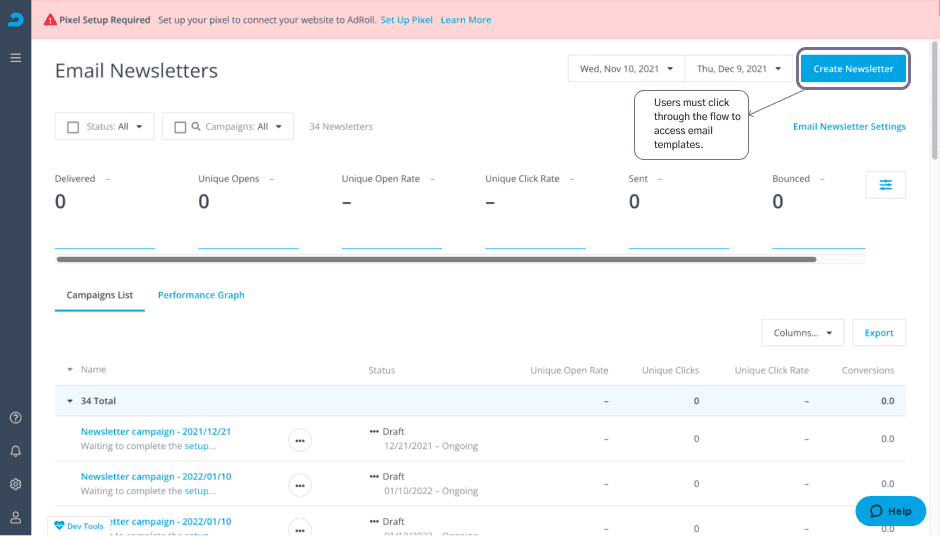
Task: Open the help question mark icon in sidebar
Action: pos(16,418)
